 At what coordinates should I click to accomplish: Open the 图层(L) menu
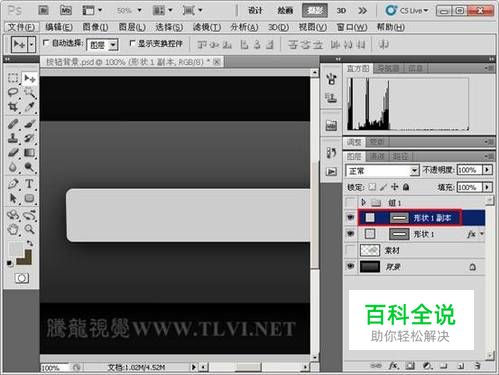coord(132,27)
